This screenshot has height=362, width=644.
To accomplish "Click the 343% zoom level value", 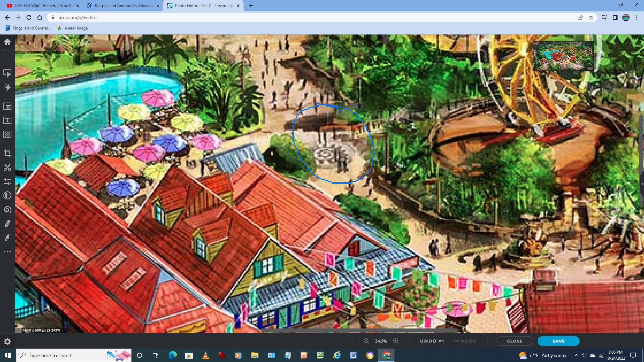I will 381,341.
